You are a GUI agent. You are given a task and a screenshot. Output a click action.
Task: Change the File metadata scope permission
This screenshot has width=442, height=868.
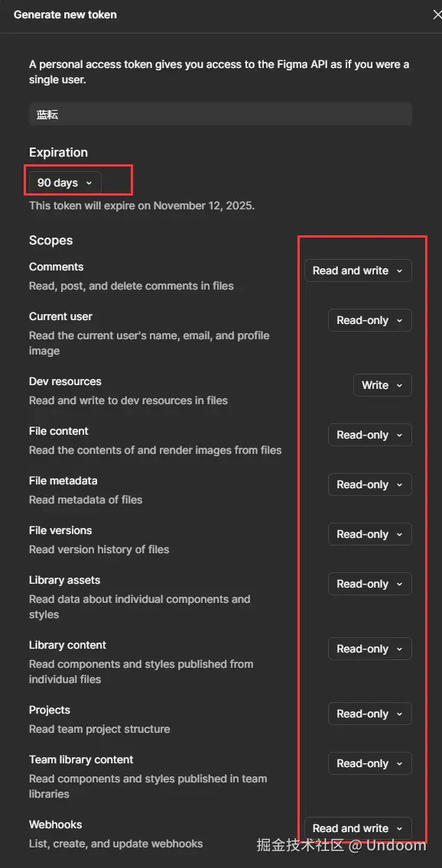370,484
